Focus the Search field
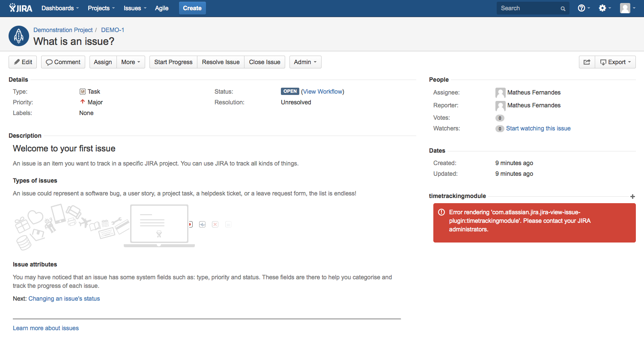 click(533, 8)
